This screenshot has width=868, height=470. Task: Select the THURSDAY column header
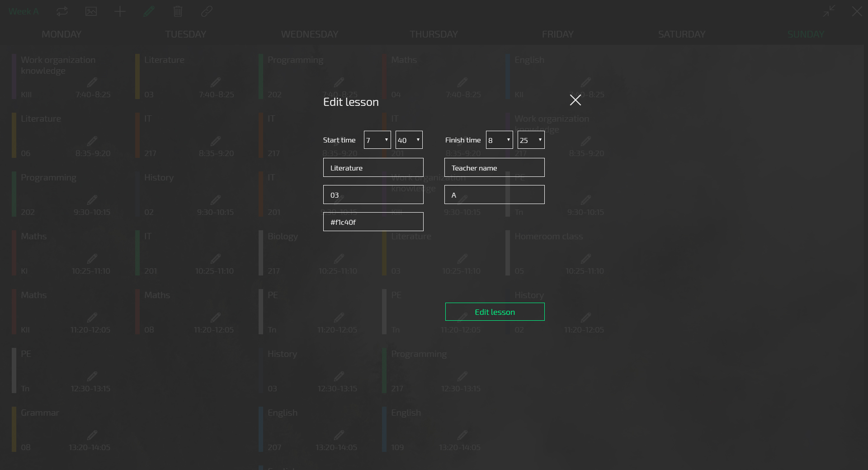pos(434,34)
